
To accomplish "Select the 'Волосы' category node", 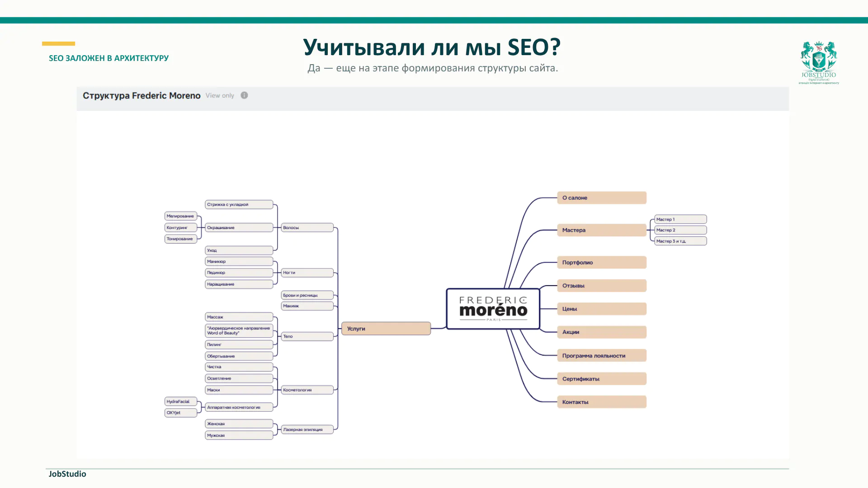I will tap(307, 228).
